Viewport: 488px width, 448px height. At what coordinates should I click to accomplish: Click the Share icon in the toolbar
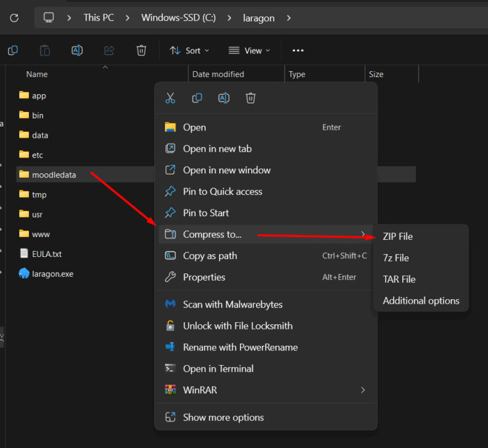pos(109,50)
